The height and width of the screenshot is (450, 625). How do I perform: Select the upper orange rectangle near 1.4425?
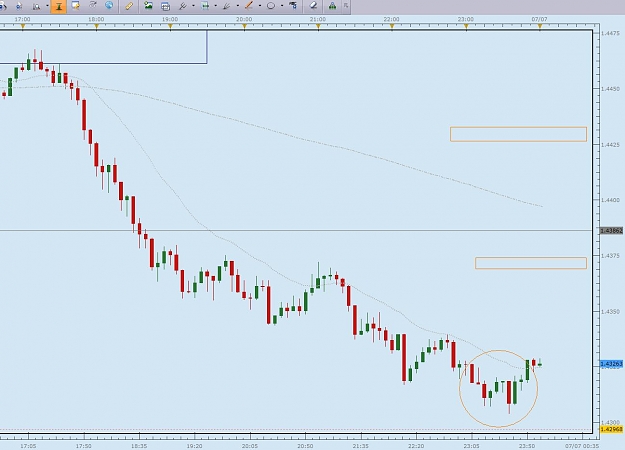point(518,134)
